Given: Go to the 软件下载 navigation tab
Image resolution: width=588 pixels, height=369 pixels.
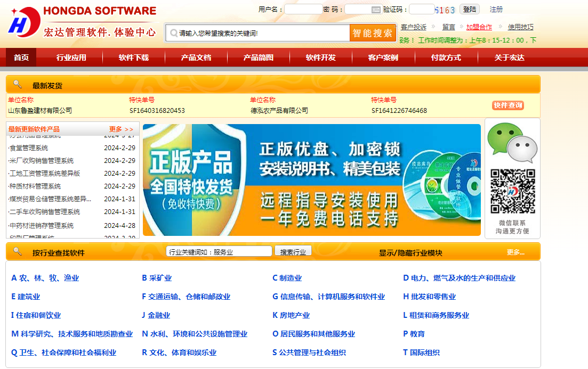Looking at the screenshot, I should click(133, 58).
